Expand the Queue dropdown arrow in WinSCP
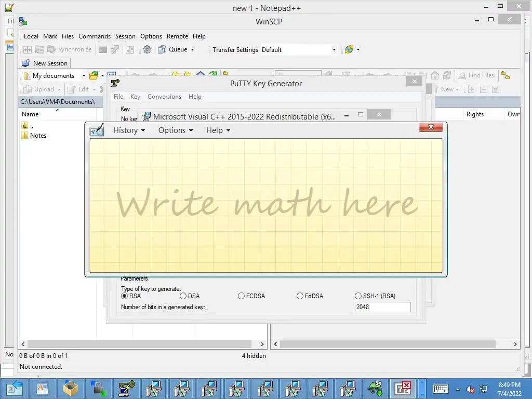532x399 pixels. [192, 49]
